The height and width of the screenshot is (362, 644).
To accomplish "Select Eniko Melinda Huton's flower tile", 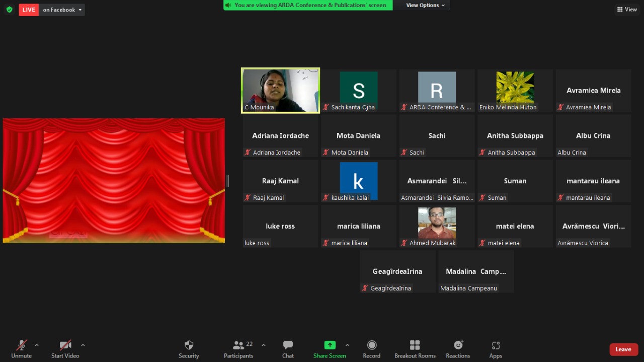I will point(515,91).
